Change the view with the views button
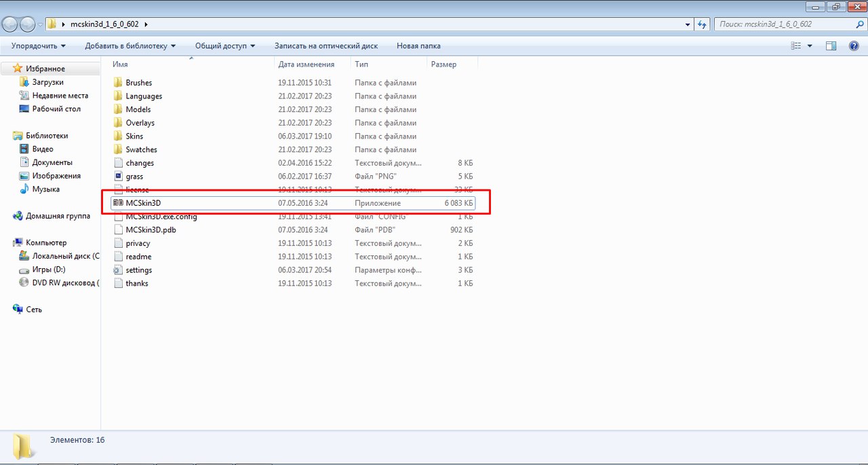 [x=797, y=46]
